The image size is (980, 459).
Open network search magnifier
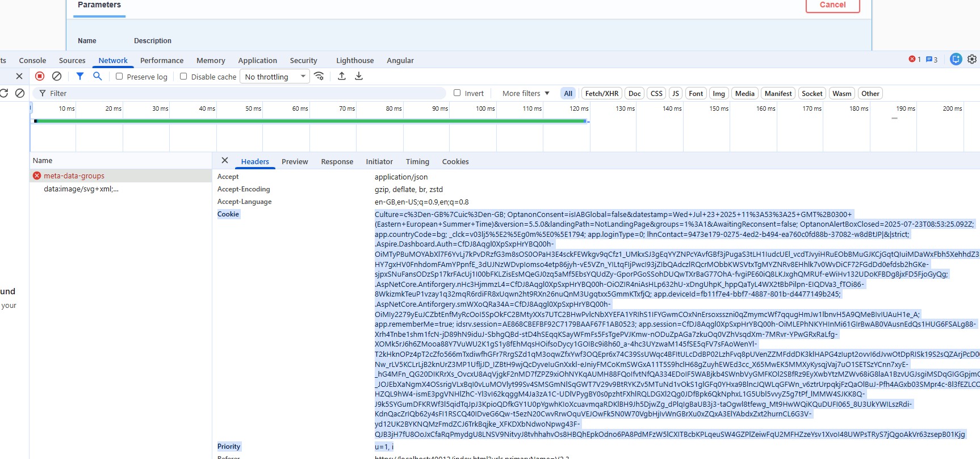pyautogui.click(x=98, y=76)
